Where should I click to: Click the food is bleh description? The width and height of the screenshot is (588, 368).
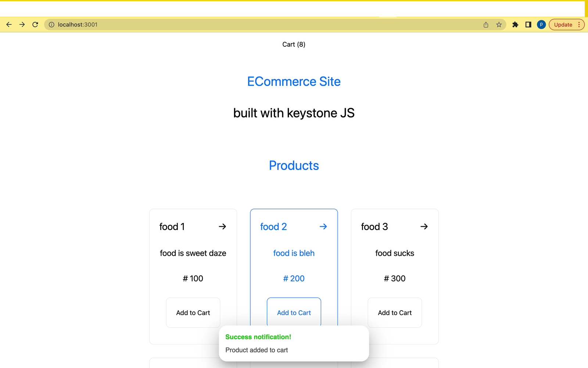294,253
